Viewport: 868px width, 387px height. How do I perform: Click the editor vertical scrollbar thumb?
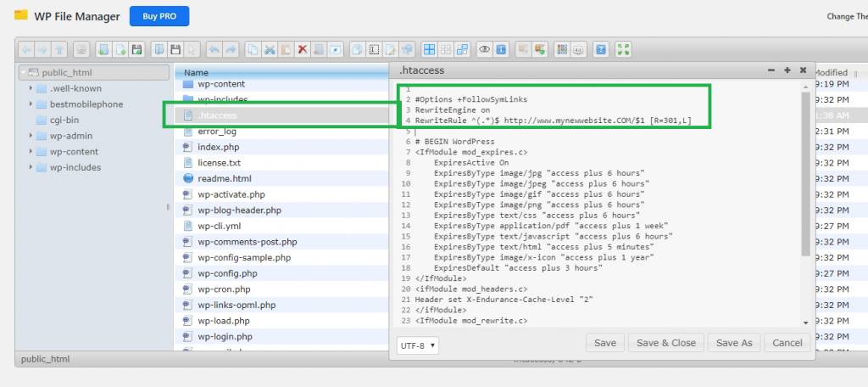tap(805, 173)
